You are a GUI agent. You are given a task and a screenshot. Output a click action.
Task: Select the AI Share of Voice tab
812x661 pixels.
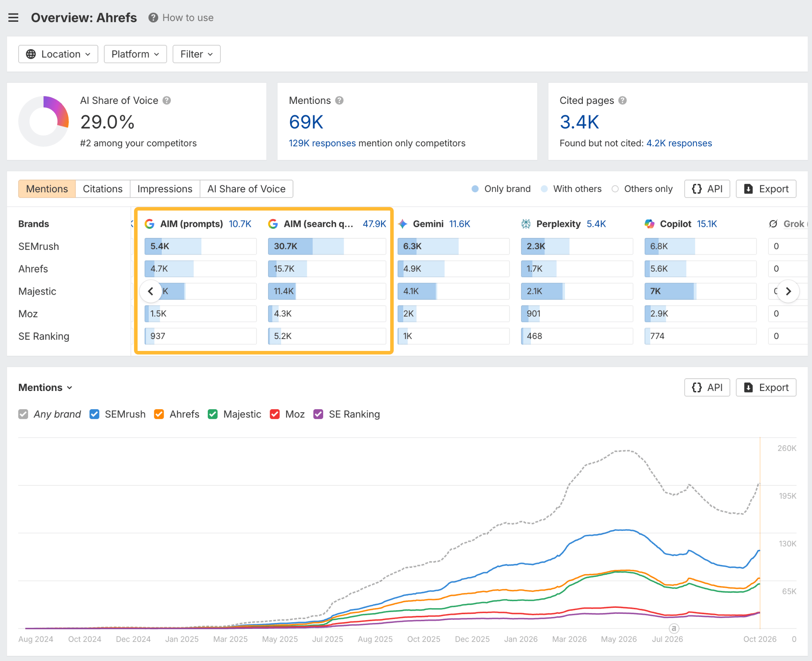pyautogui.click(x=246, y=189)
